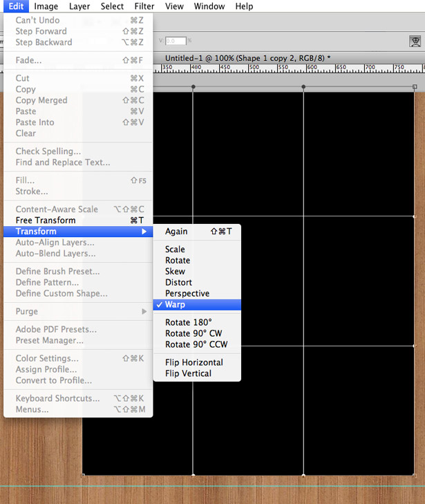Viewport: 425px width, 504px height.
Task: Select Rotate 90° CCW option
Action: coord(197,344)
